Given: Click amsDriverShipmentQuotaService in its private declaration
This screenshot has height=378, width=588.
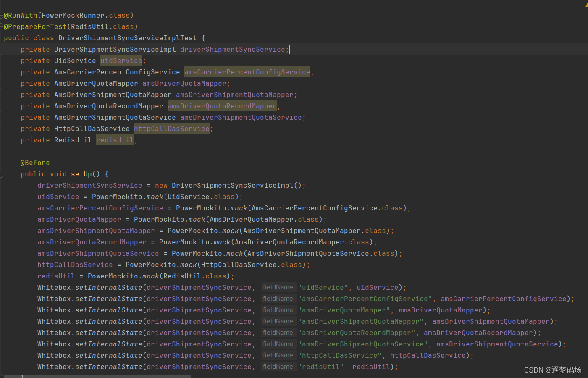Looking at the screenshot, I should tap(241, 118).
